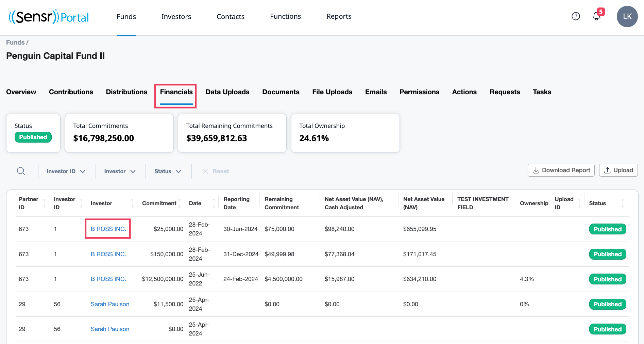Select the Financials tab

[176, 92]
